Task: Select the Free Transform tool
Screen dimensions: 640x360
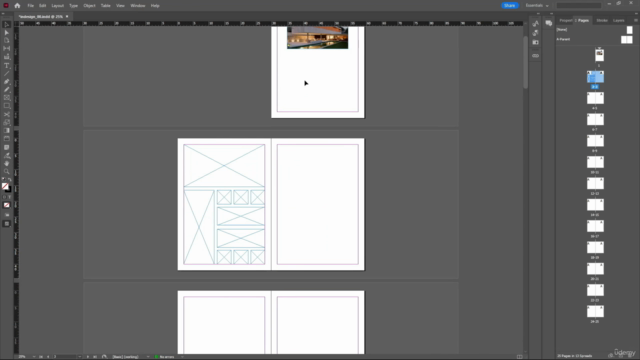Action: [x=7, y=122]
